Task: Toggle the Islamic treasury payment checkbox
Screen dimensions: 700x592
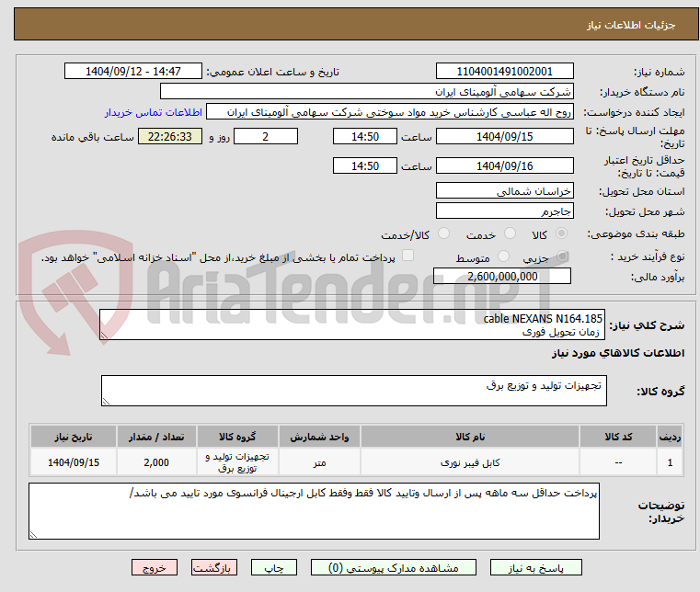Action: [x=407, y=256]
